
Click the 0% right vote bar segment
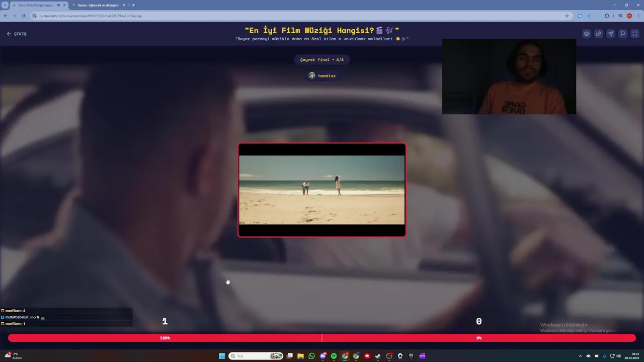[479, 338]
